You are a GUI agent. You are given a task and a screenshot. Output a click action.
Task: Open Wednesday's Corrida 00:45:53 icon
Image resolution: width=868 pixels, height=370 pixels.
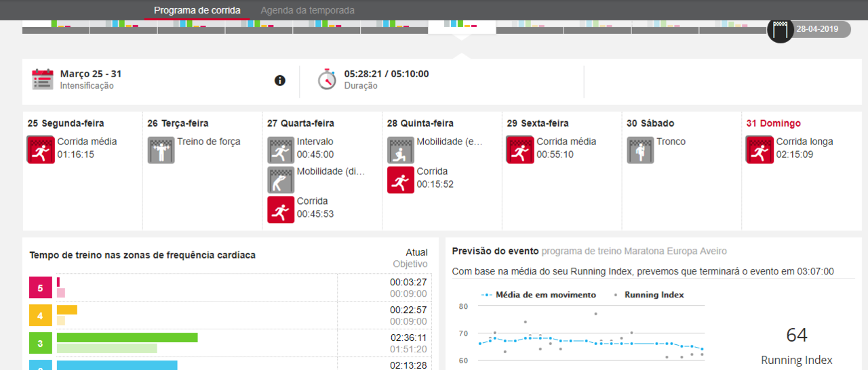pos(281,209)
